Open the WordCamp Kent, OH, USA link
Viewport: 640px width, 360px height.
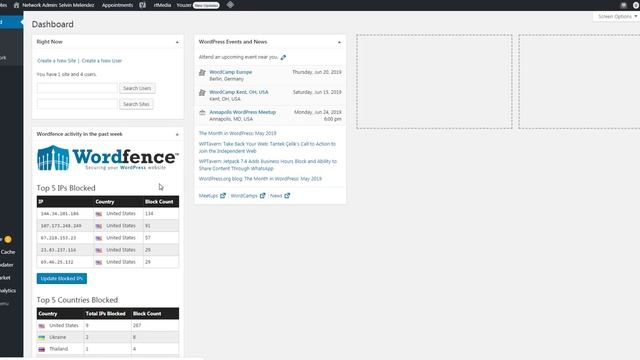(239, 92)
